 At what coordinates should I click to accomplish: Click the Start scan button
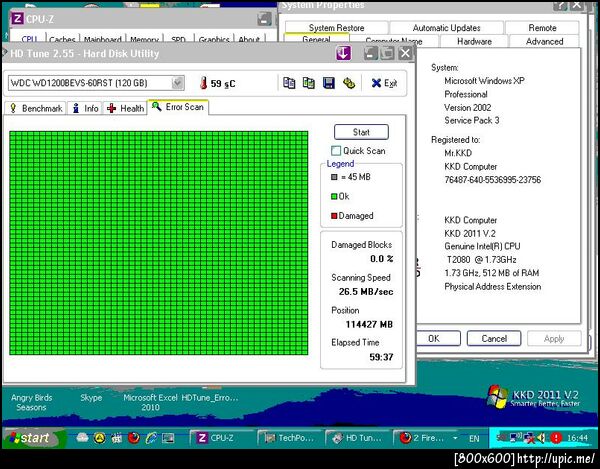361,132
